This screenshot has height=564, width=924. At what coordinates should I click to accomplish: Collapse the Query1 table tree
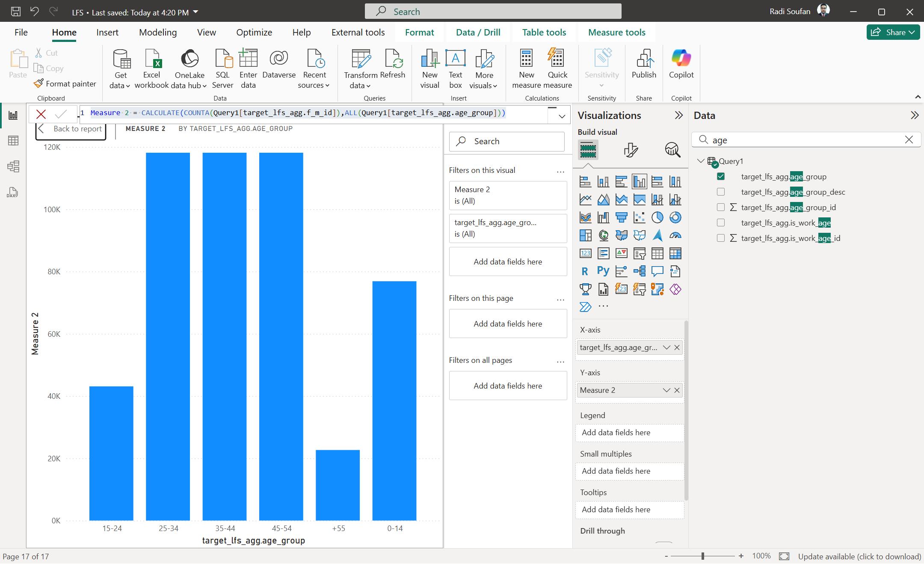pyautogui.click(x=700, y=161)
